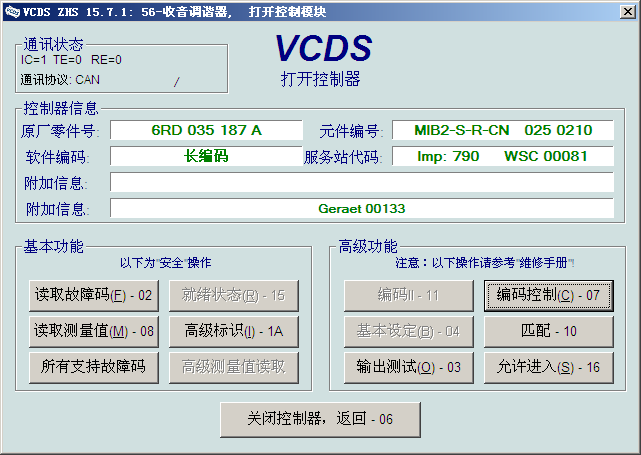
Task: Click the window title bar text
Action: (174, 12)
